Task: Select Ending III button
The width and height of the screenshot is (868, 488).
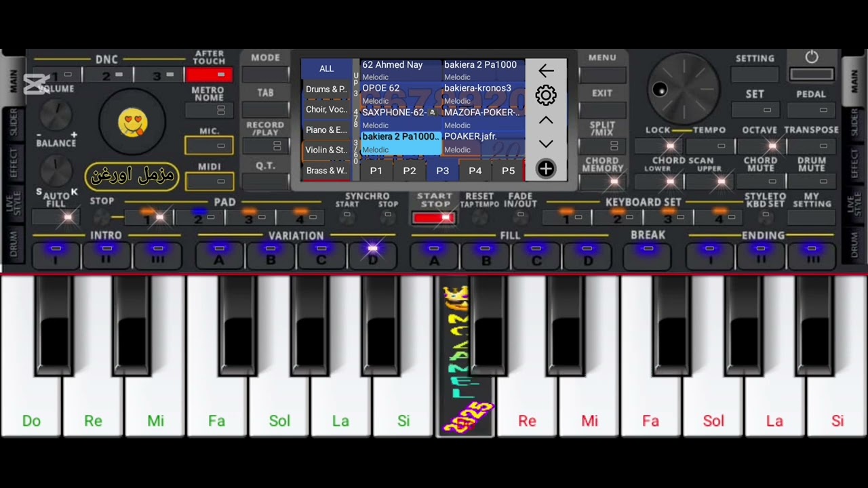Action: point(812,255)
